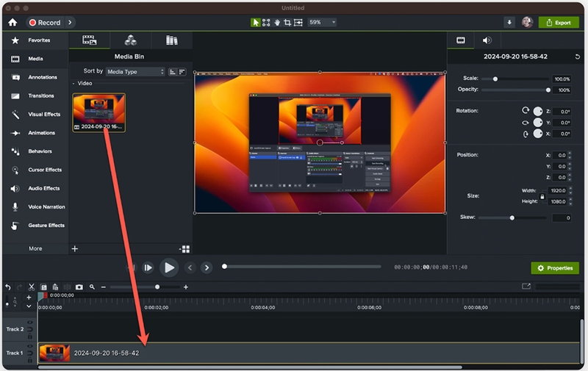Select the arrow Edit mode tool
The height and width of the screenshot is (371, 588).
255,23
